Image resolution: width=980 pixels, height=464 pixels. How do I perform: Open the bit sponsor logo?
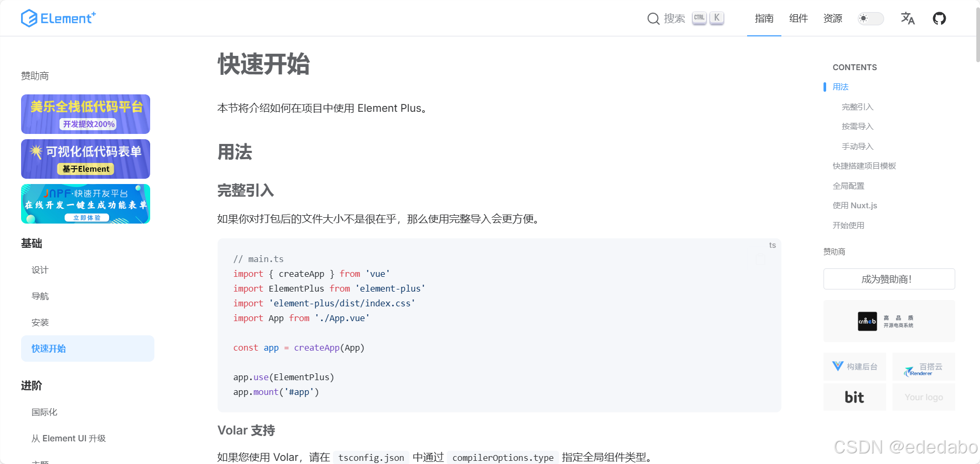[x=855, y=397]
